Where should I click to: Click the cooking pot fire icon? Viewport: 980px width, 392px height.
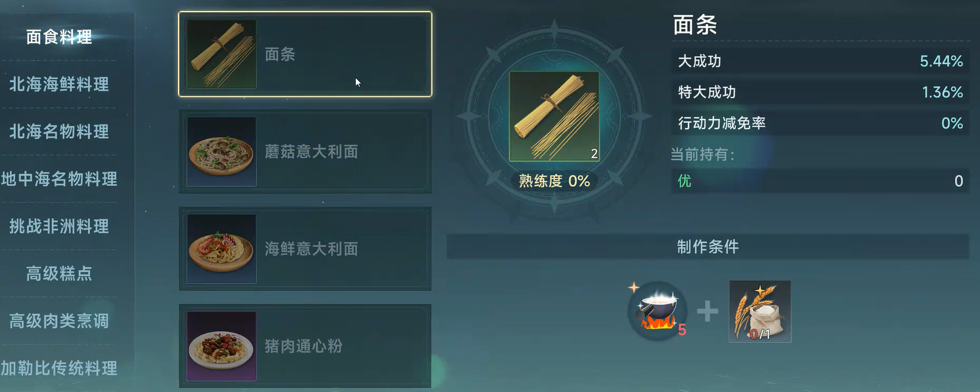pyautogui.click(x=657, y=311)
